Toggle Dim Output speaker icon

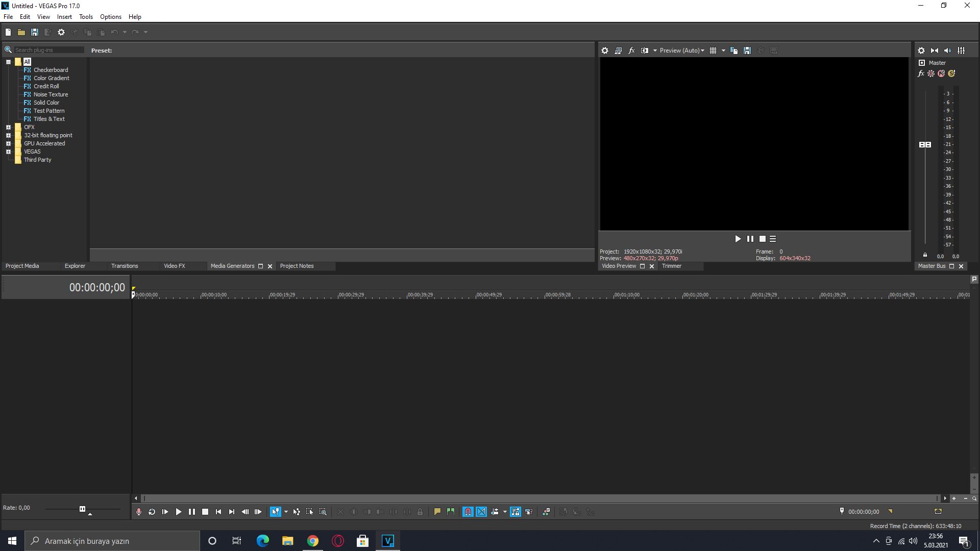coord(948,51)
